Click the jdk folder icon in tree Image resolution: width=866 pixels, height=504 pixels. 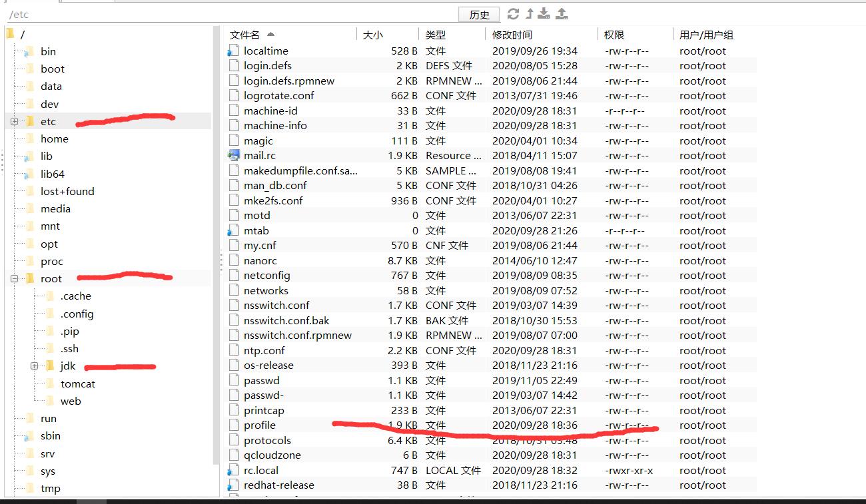(x=49, y=366)
